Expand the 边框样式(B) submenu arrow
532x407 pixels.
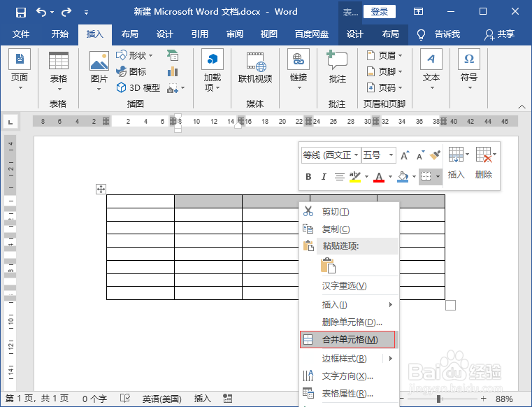[x=391, y=359]
